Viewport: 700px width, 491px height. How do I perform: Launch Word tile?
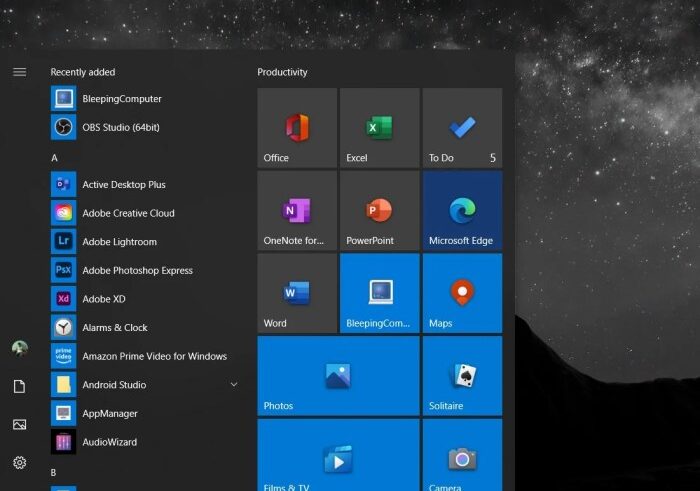[x=297, y=293]
